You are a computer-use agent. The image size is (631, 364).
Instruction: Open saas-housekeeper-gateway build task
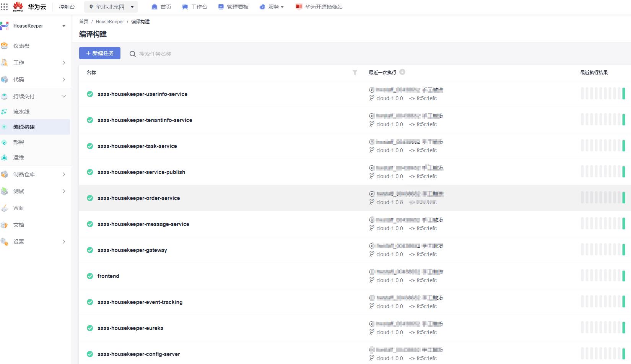point(132,250)
